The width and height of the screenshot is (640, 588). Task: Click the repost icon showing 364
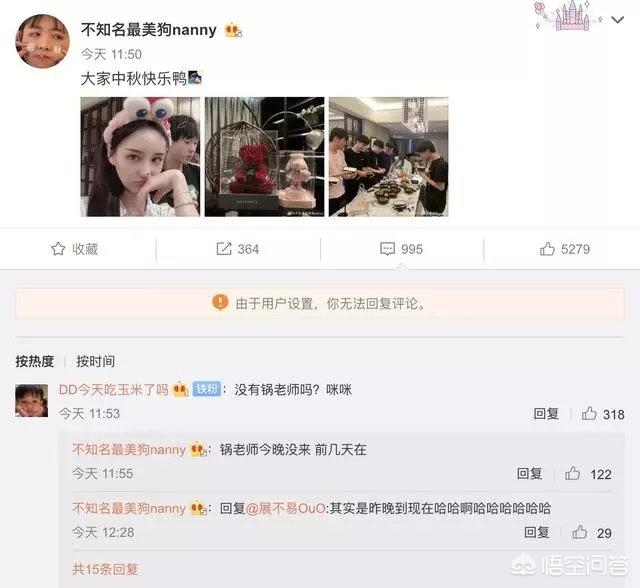tap(224, 249)
